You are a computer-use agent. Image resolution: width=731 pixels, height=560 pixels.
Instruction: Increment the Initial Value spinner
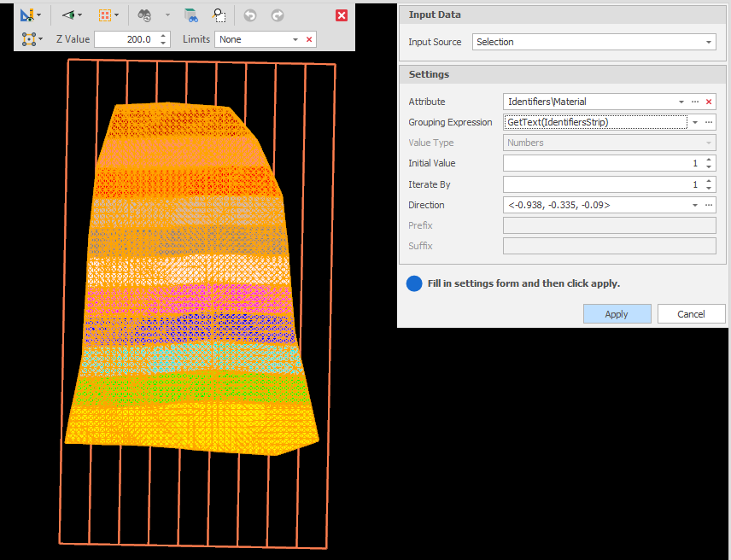[x=708, y=160]
